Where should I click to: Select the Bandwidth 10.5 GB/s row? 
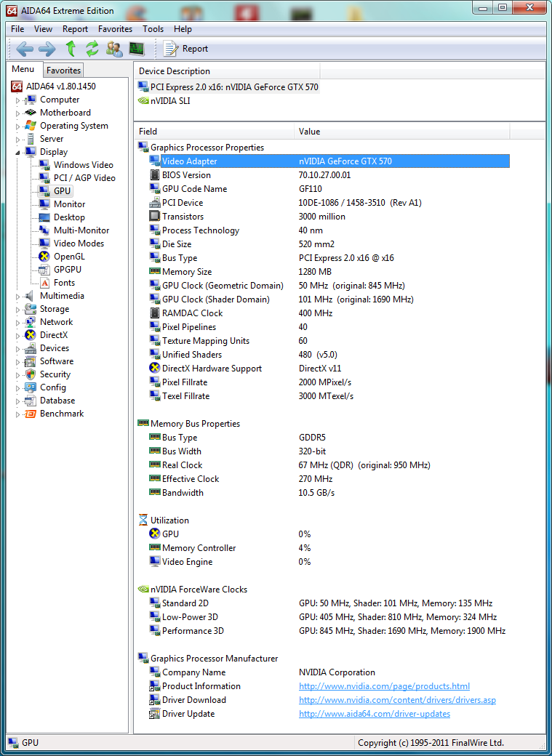click(324, 493)
